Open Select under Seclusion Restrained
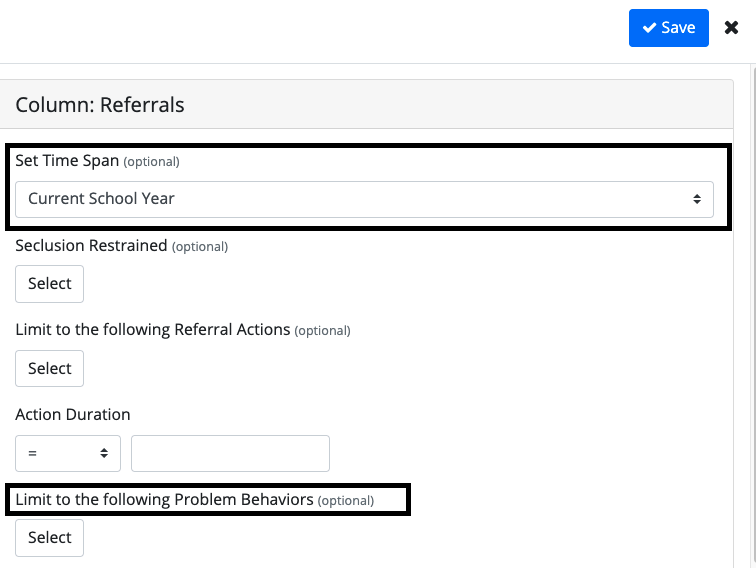 pos(49,284)
